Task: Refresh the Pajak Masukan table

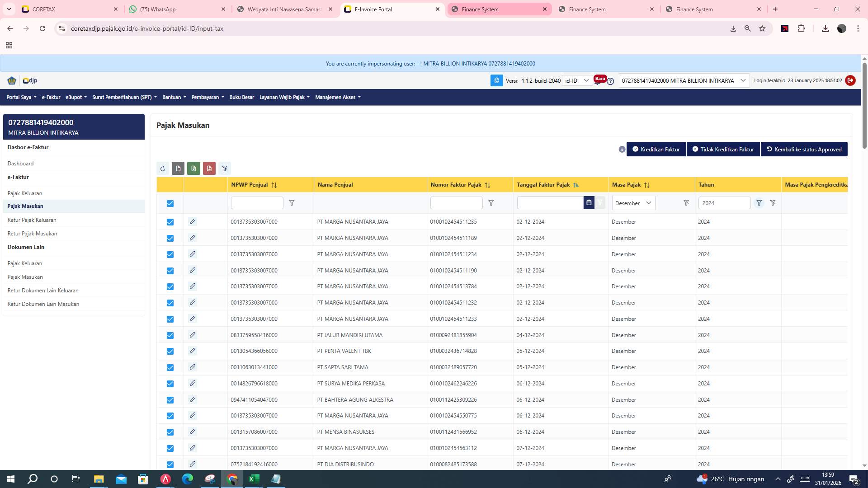Action: pyautogui.click(x=163, y=168)
